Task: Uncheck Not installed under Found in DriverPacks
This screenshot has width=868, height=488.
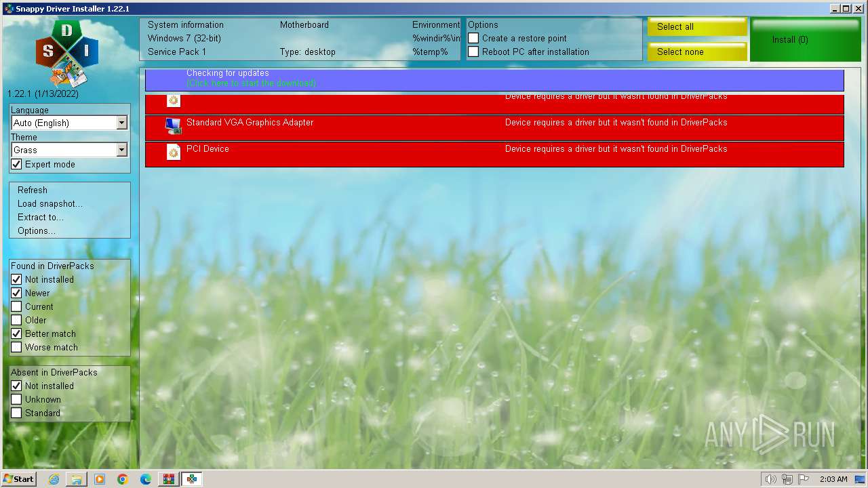Action: pos(16,279)
